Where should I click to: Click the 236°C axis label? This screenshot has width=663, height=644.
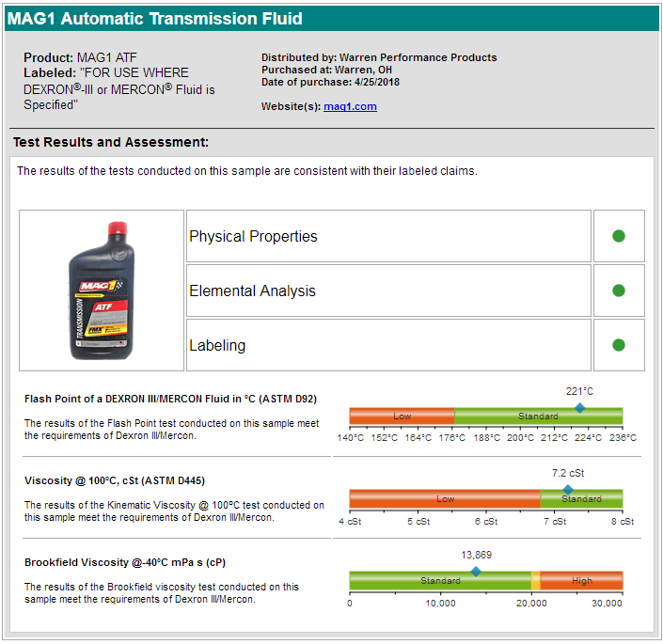pyautogui.click(x=623, y=438)
